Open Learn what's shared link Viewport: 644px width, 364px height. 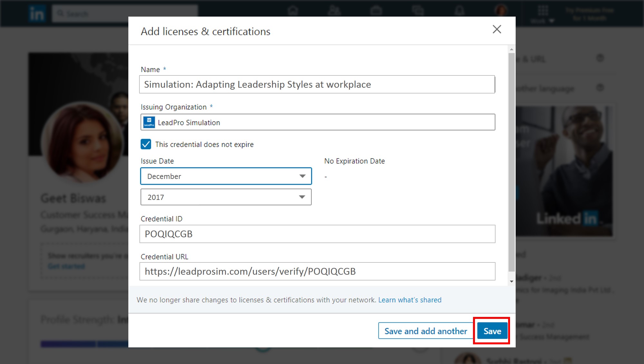(410, 300)
